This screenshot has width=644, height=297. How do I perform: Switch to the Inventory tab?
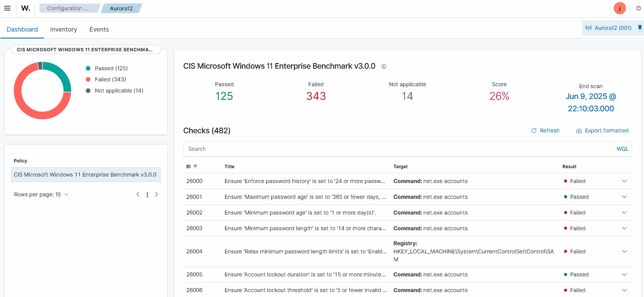pos(63,29)
